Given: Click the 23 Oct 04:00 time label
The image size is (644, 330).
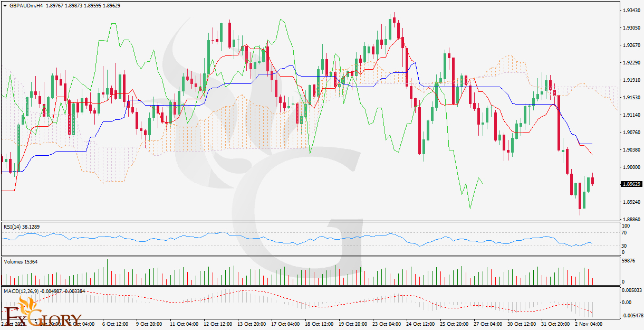Looking at the screenshot, I should pyautogui.click(x=387, y=323).
